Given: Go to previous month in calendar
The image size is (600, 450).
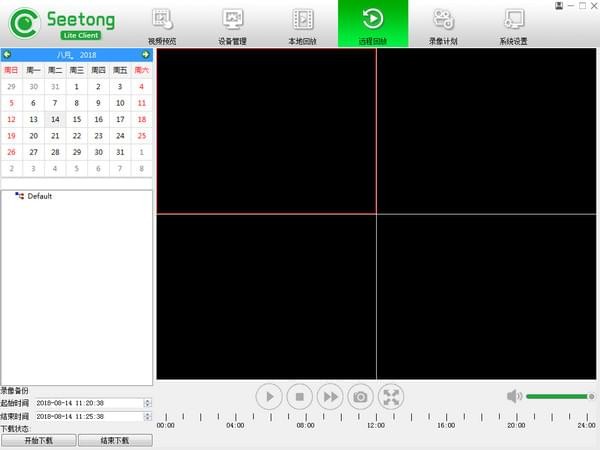Looking at the screenshot, I should pos(8,54).
